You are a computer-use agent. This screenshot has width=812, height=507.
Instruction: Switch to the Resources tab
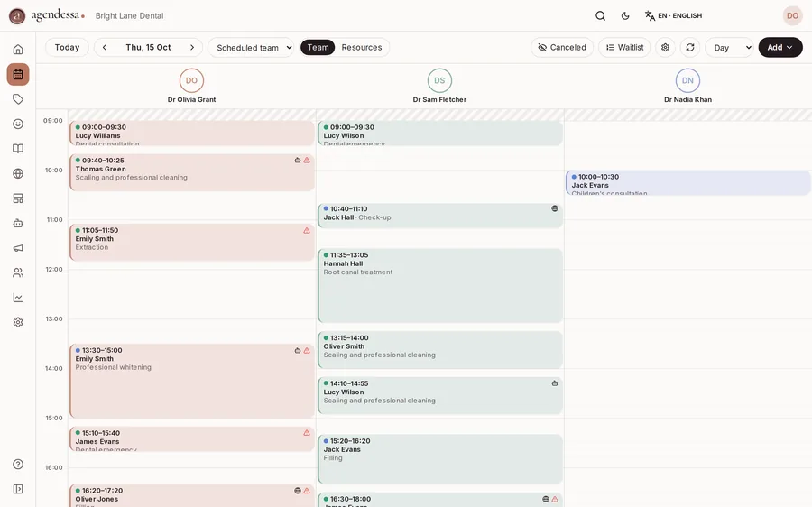362,47
